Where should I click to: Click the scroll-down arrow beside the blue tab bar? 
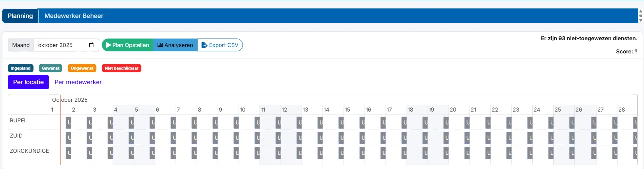[x=641, y=20]
